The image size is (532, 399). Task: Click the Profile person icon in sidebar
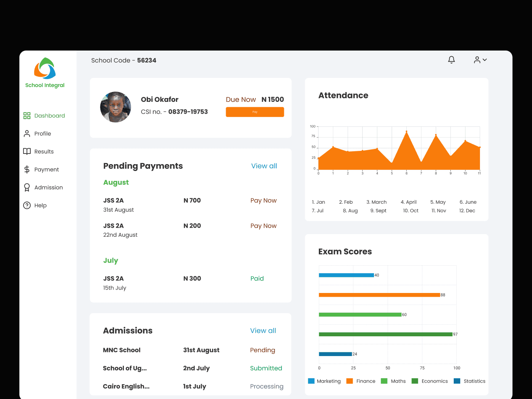[x=27, y=133]
